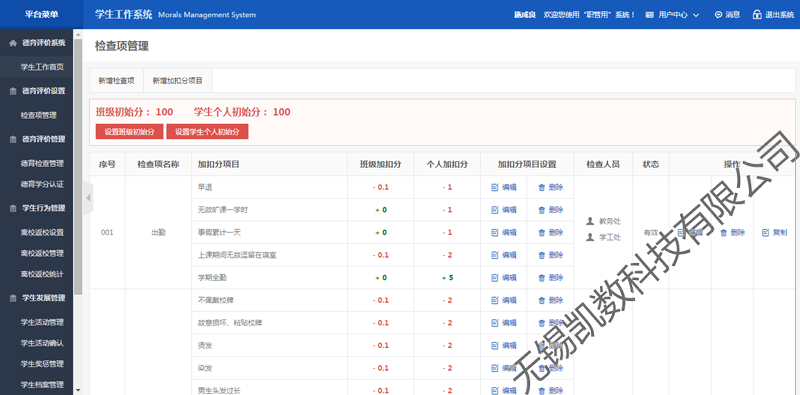Click the 设置学生个人初始分 button

click(x=207, y=131)
